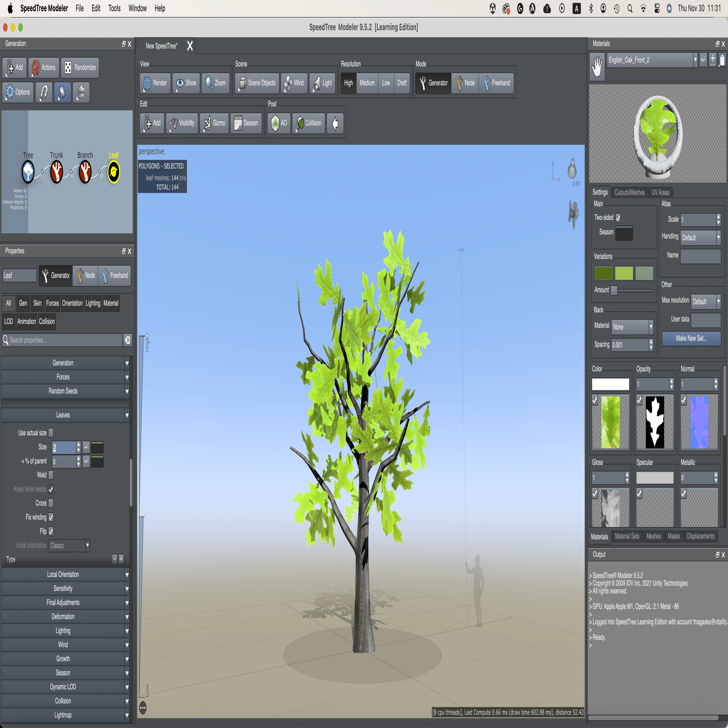Screen dimensions: 728x728
Task: Toggle the Fix winding checkbox
Action: (51, 517)
